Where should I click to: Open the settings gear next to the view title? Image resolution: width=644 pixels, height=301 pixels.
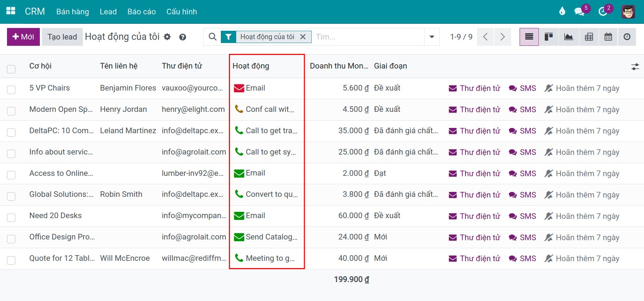click(167, 37)
